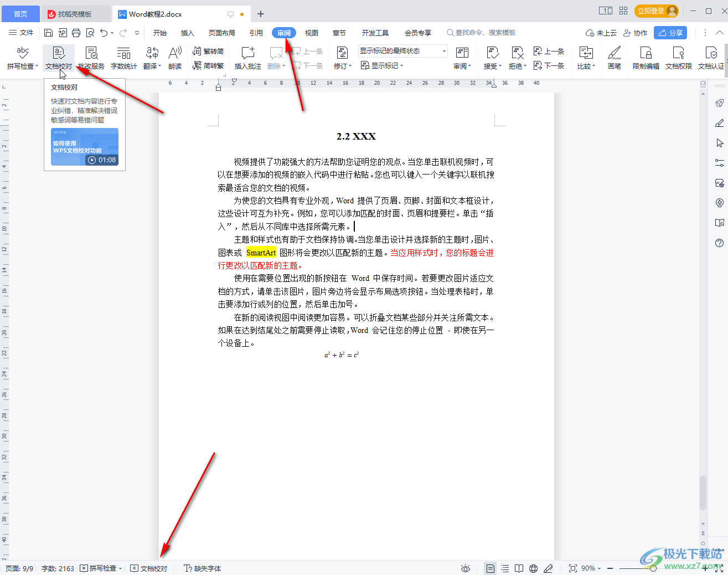Viewport: 728px width, 575px height.
Task: Select the 朗读 read aloud tool
Action: [x=174, y=58]
